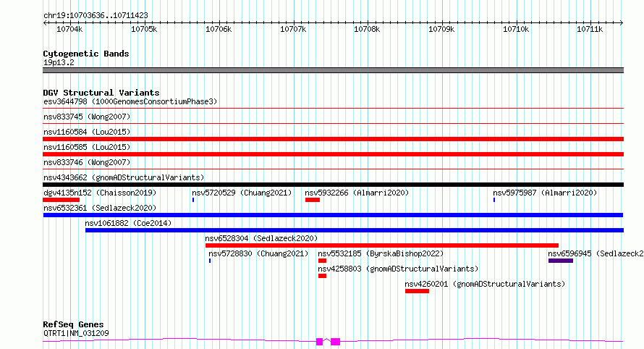
Task: Click the second magenta QTRT1 exon block
Action: coord(336,342)
